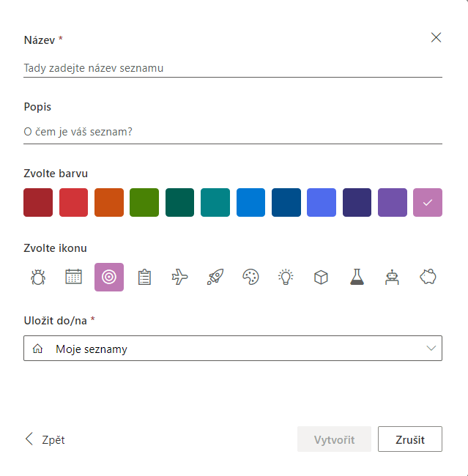Pick the dark red color swatch
This screenshot has width=468, height=476.
38,202
